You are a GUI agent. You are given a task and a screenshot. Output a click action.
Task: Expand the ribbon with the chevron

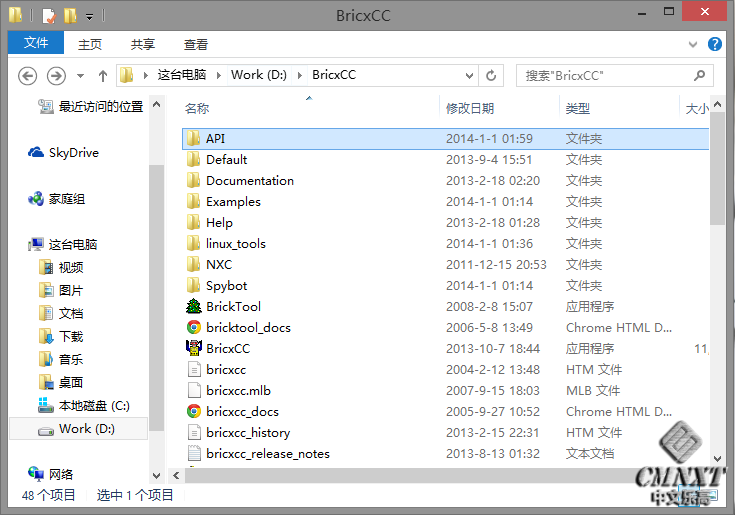point(693,45)
